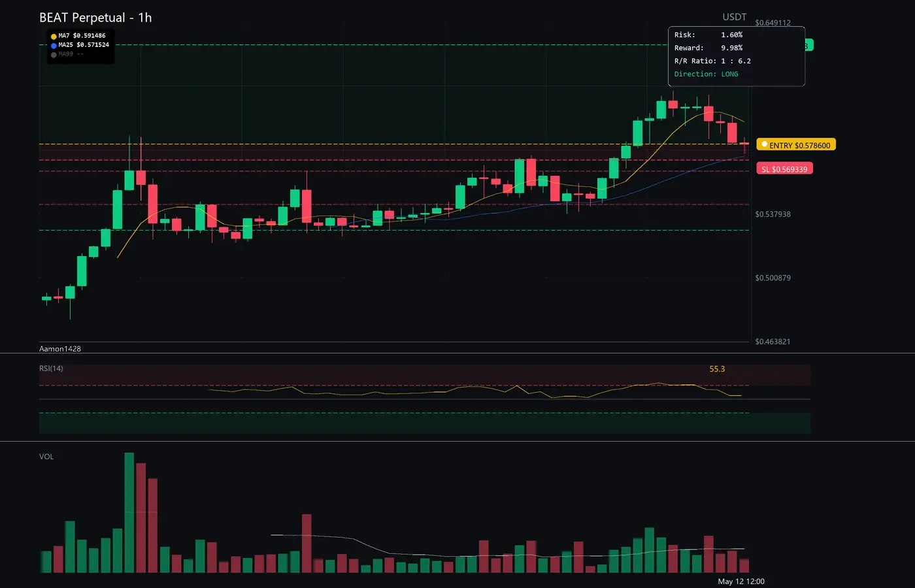The image size is (915, 588).
Task: Click the USDT currency label
Action: tap(734, 17)
